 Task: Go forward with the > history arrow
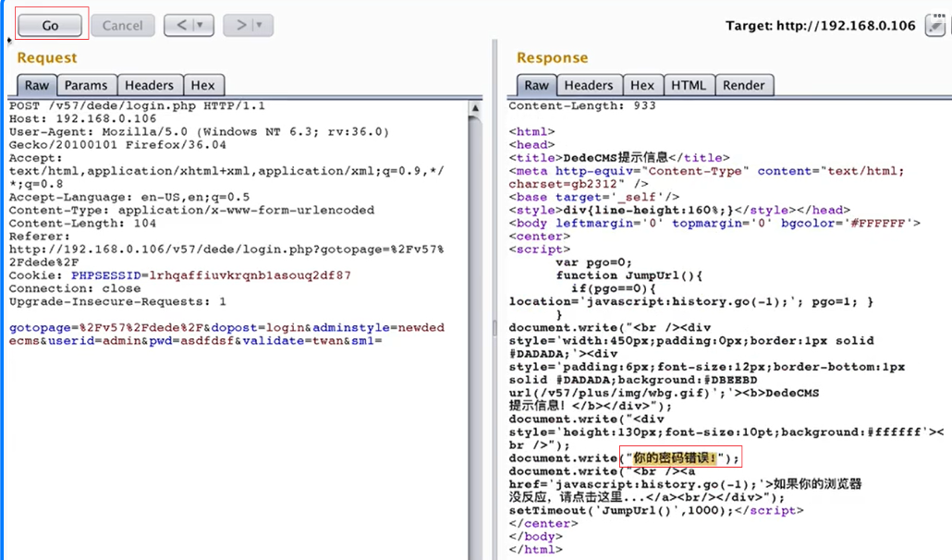pyautogui.click(x=240, y=25)
